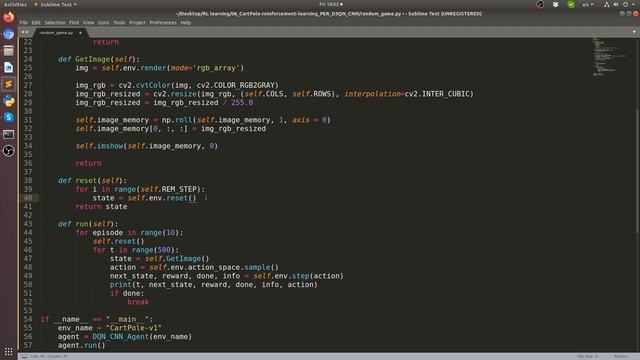
Task: Click line number 54 in the gutter
Action: 28,319
